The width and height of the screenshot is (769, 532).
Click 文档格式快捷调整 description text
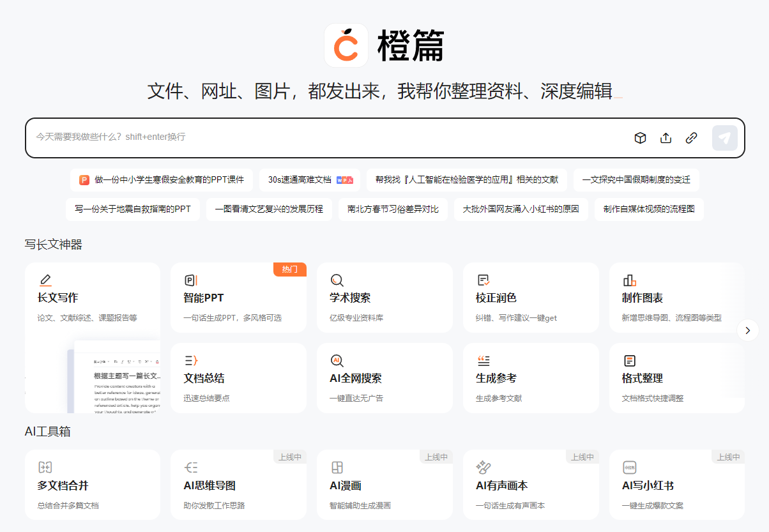pyautogui.click(x=653, y=398)
